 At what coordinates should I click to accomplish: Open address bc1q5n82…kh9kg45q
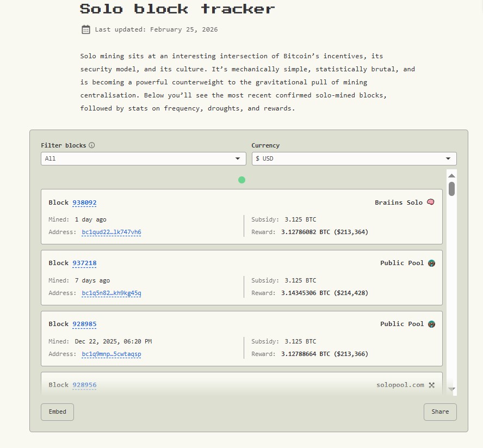pos(112,293)
